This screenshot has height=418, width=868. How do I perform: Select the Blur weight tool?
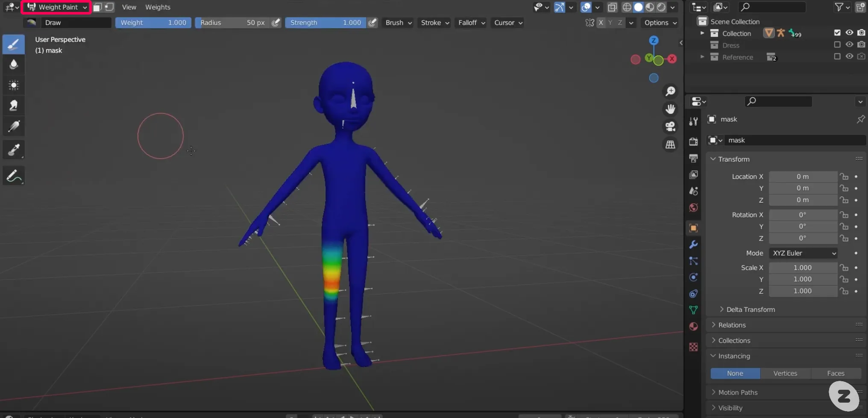(x=14, y=65)
